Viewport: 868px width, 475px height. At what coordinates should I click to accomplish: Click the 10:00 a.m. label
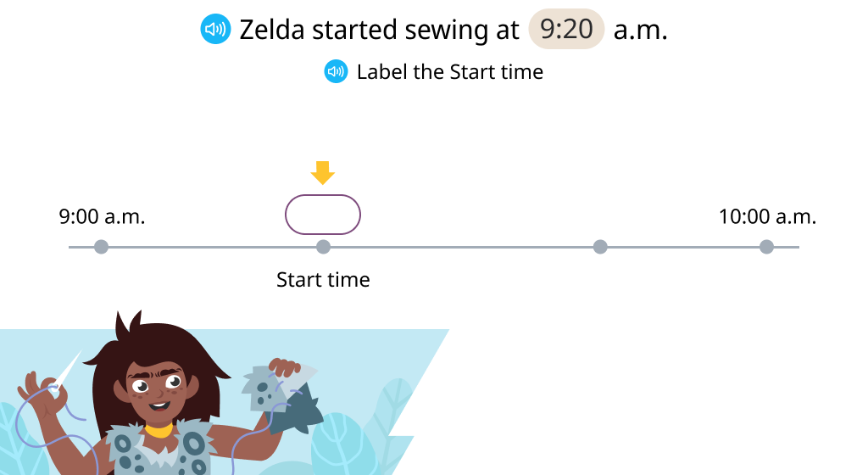tap(767, 216)
